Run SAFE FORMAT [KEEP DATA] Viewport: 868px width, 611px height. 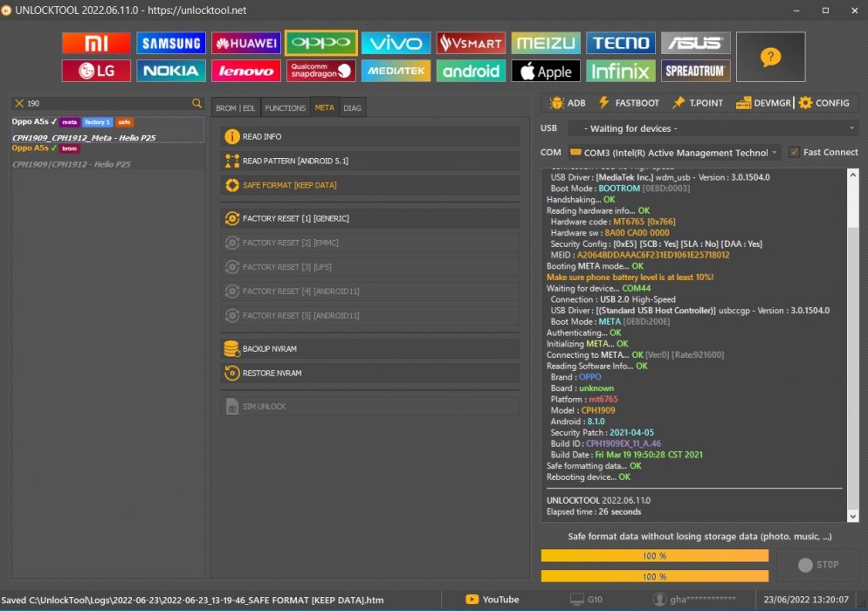[x=369, y=185]
